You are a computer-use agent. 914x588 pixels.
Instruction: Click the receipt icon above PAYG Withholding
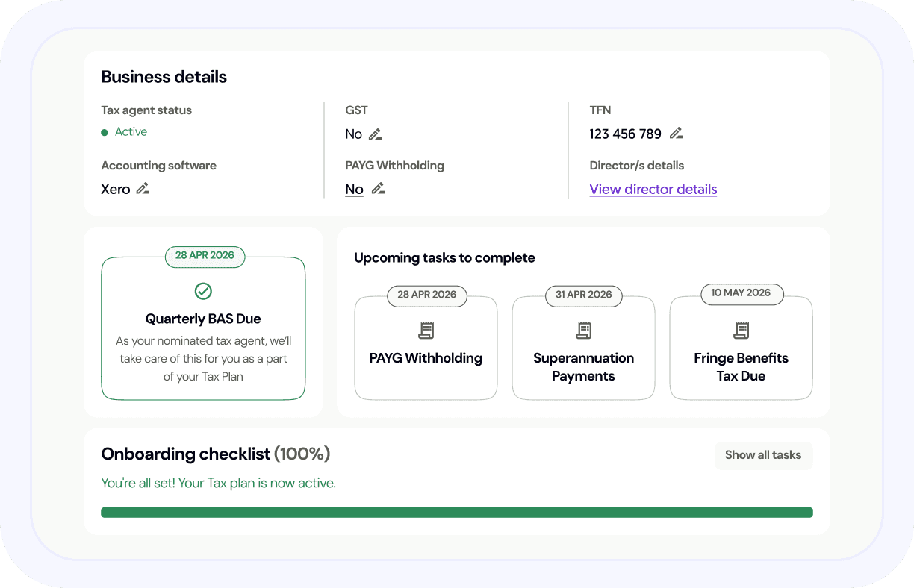[426, 330]
